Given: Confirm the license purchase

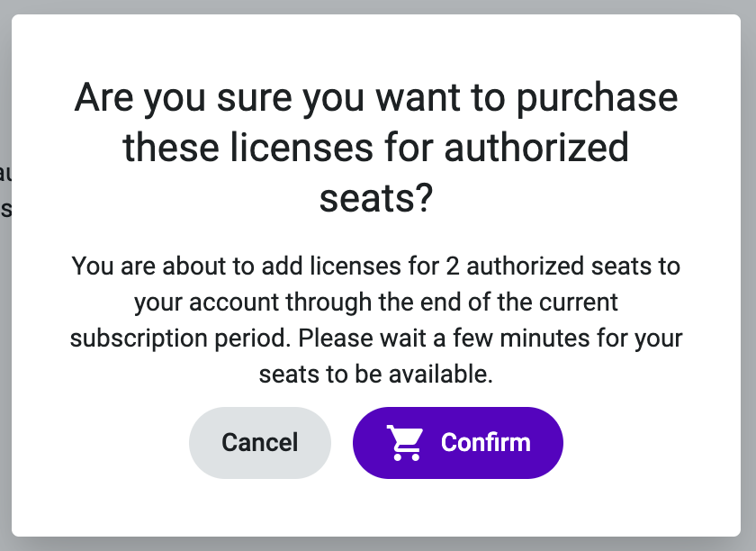Looking at the screenshot, I should click(x=457, y=443).
